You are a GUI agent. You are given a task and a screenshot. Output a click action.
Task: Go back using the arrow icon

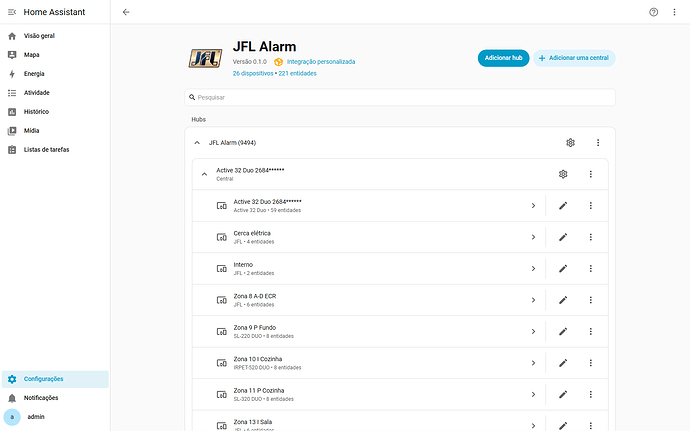click(126, 12)
